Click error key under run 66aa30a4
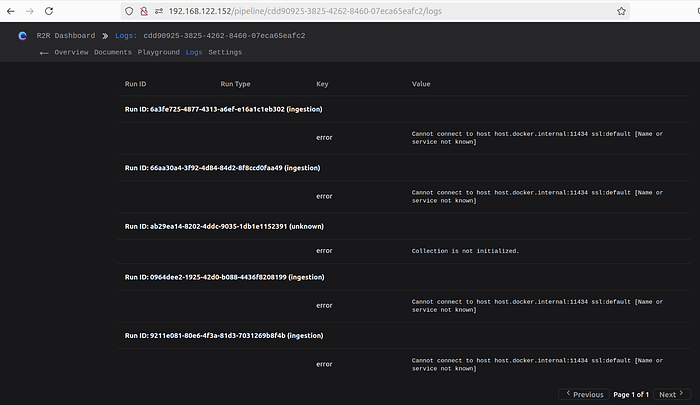The image size is (700, 405). pyautogui.click(x=324, y=196)
